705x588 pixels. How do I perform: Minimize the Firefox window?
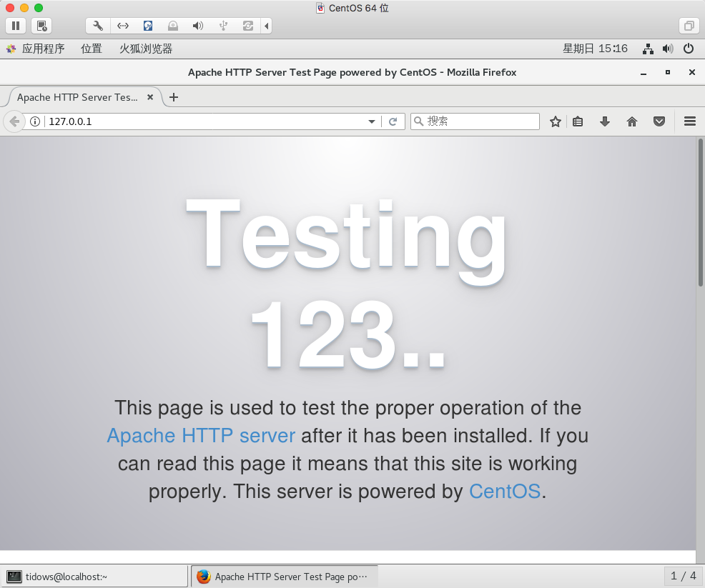(x=644, y=72)
